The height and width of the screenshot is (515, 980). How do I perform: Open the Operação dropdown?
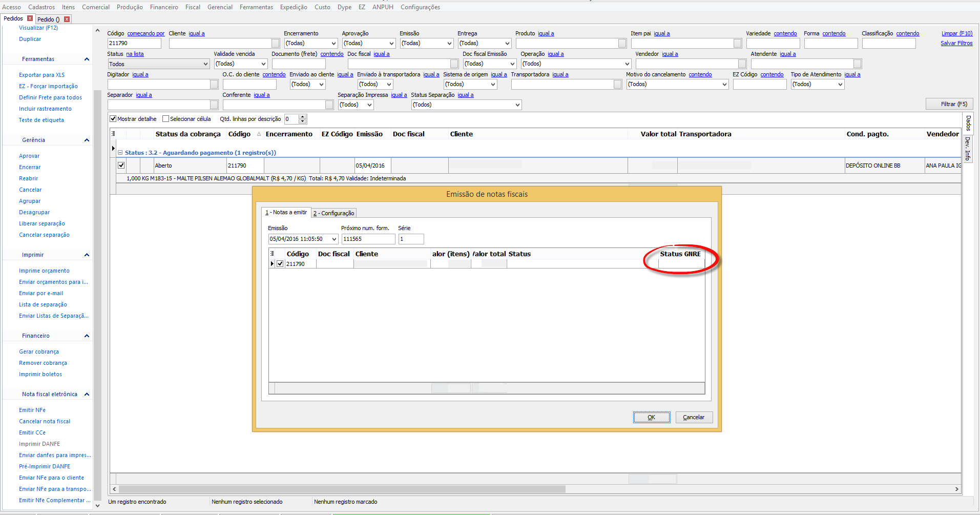coord(627,64)
